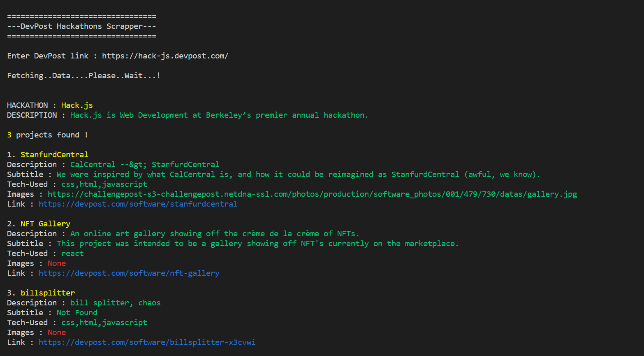The width and height of the screenshot is (644, 356).
Task: Click the 'None' images value for NFT Gallery
Action: point(57,263)
